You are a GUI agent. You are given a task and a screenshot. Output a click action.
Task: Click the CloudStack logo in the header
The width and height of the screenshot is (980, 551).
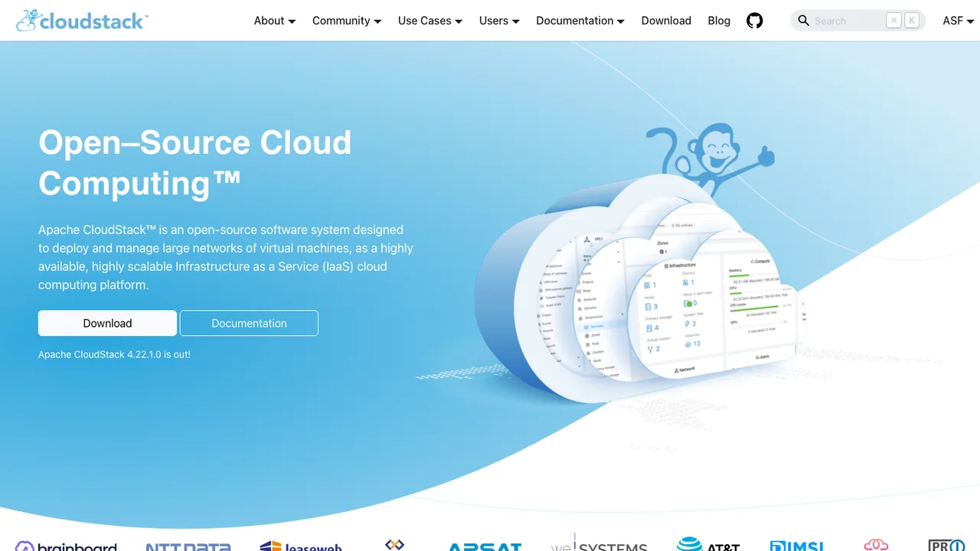coord(82,21)
